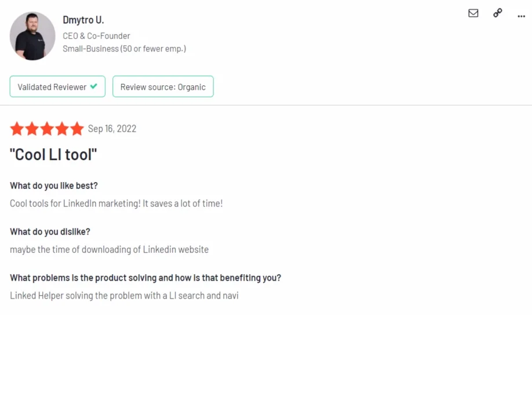Click Dmytro U.'s profile photo

[32, 36]
